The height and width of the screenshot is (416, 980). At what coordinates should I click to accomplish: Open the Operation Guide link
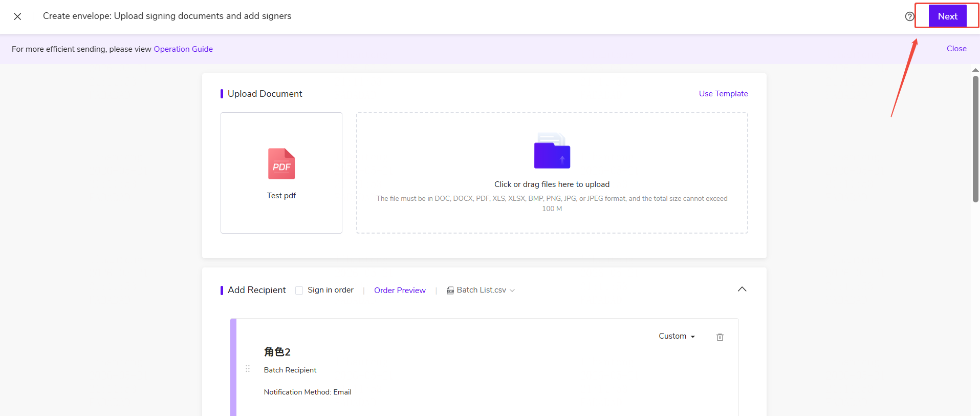pos(183,49)
